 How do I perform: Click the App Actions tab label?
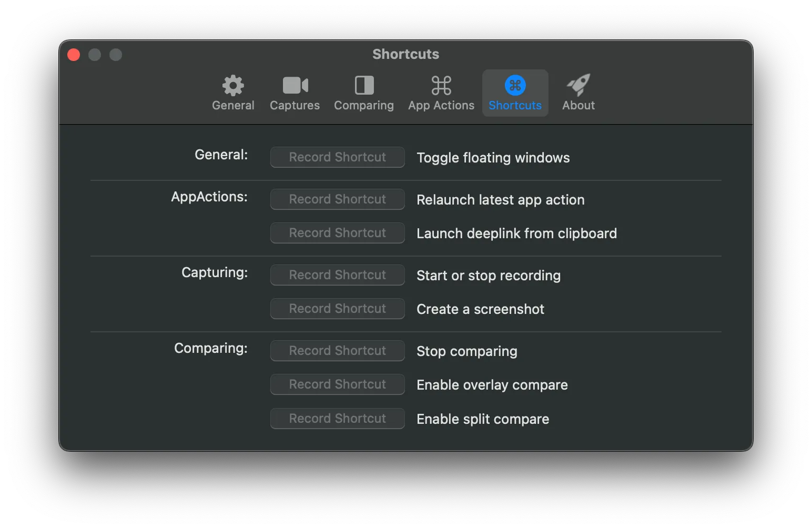[441, 106]
